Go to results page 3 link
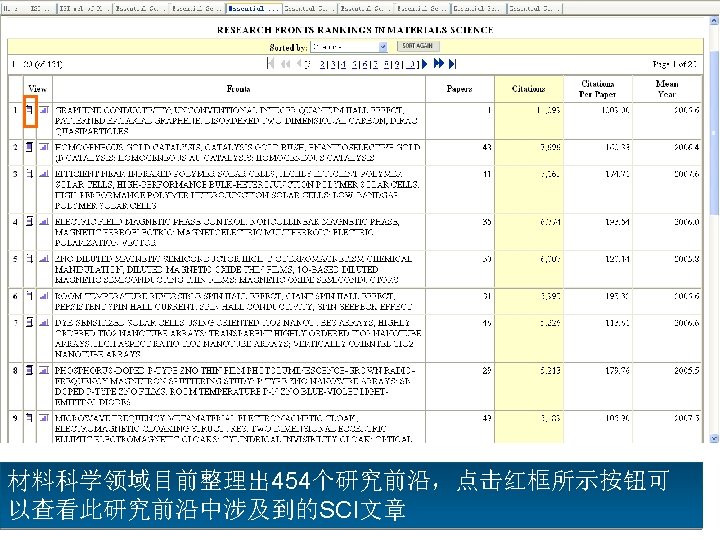 click(x=332, y=64)
